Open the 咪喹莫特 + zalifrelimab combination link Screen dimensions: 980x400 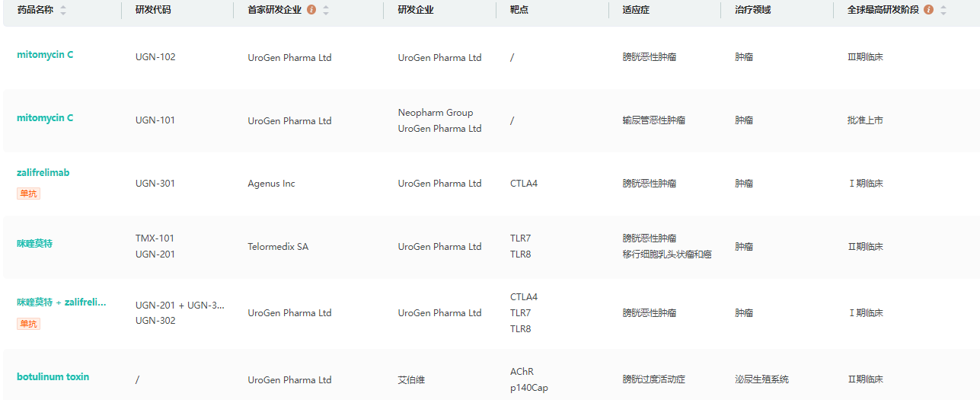(x=61, y=302)
